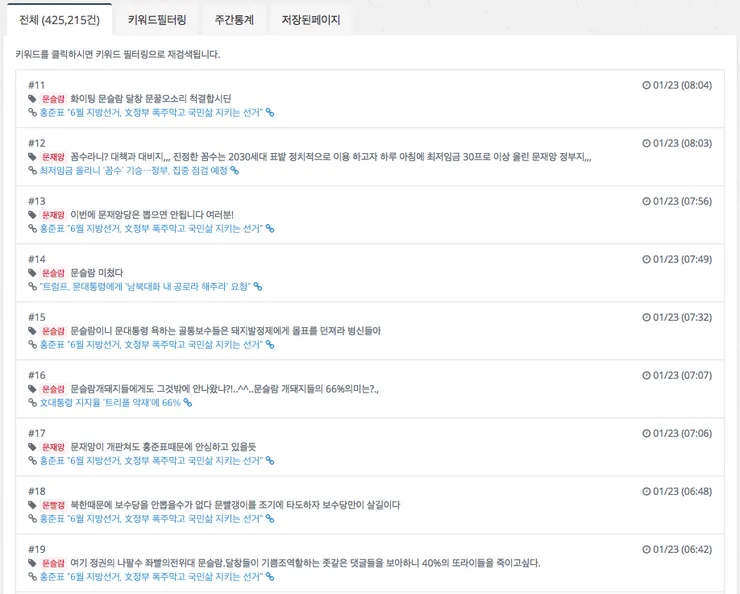Open the 트럼프, 문대통령에게 article link in row #14
This screenshot has width=740, height=594.
[145, 286]
